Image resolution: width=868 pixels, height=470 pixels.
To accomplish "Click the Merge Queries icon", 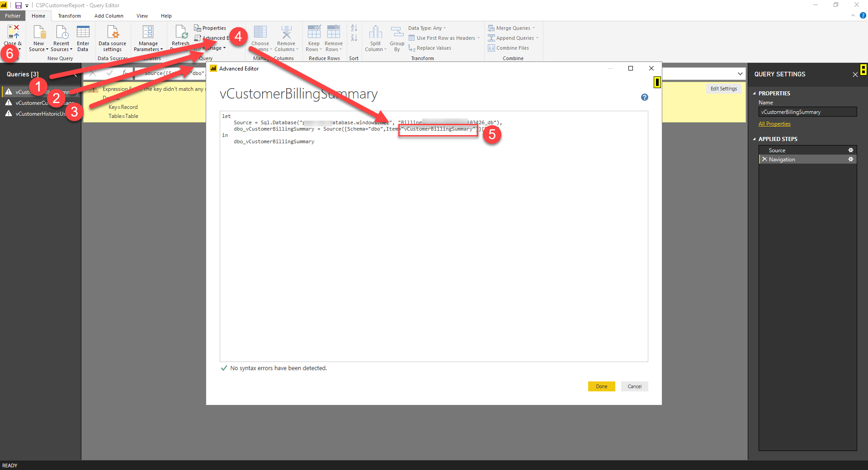I will pyautogui.click(x=491, y=28).
